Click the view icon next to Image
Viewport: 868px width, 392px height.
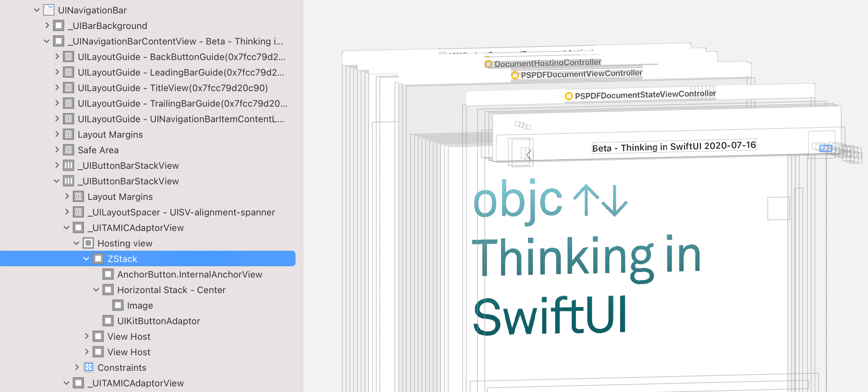pos(118,305)
